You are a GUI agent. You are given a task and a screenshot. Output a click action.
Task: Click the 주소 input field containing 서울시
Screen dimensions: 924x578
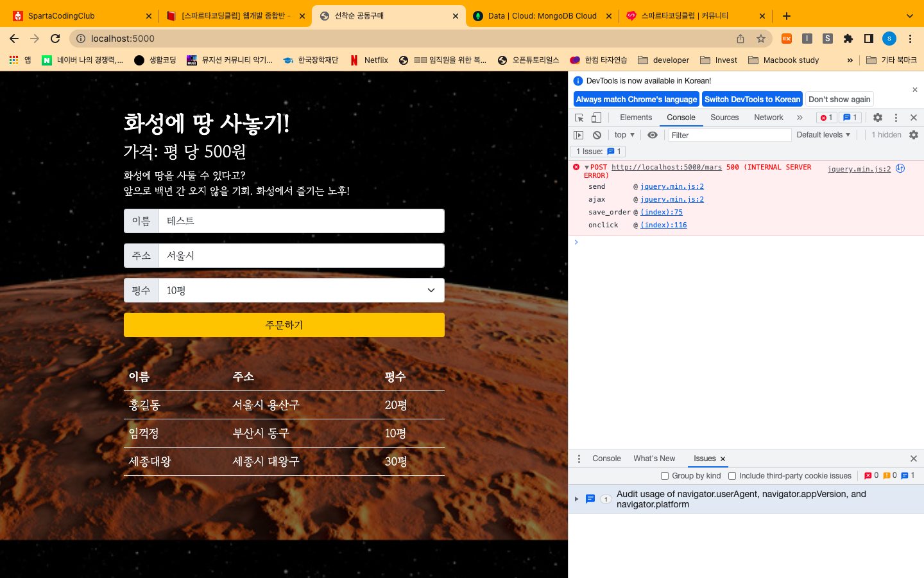[302, 256]
